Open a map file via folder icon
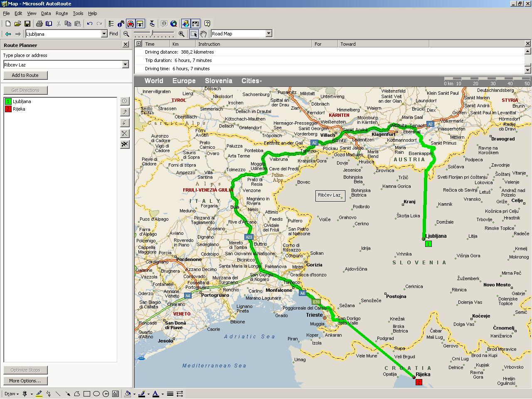Image resolution: width=532 pixels, height=399 pixels. [17, 24]
